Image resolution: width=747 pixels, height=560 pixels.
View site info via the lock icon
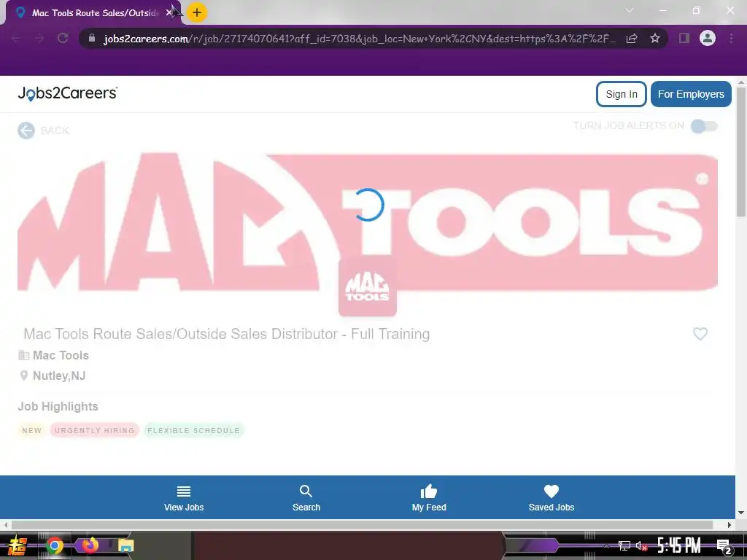click(x=92, y=38)
